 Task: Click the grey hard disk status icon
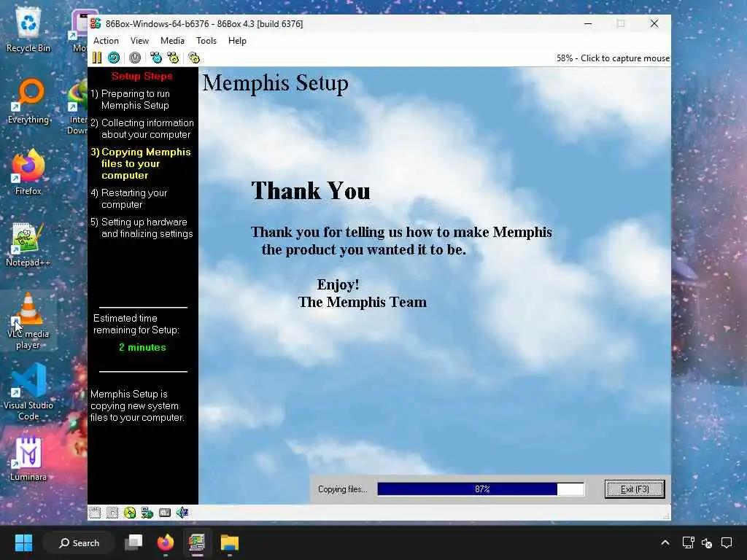(165, 513)
